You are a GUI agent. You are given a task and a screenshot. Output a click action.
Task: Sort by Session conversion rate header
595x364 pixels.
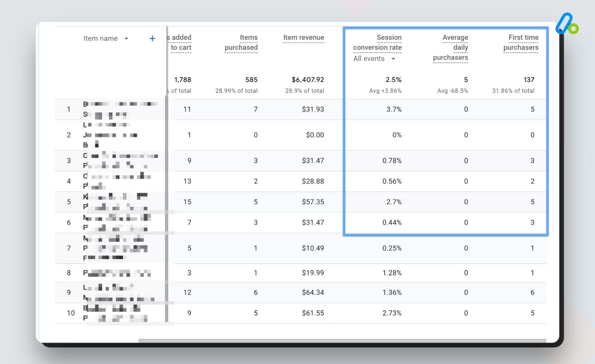pos(377,43)
